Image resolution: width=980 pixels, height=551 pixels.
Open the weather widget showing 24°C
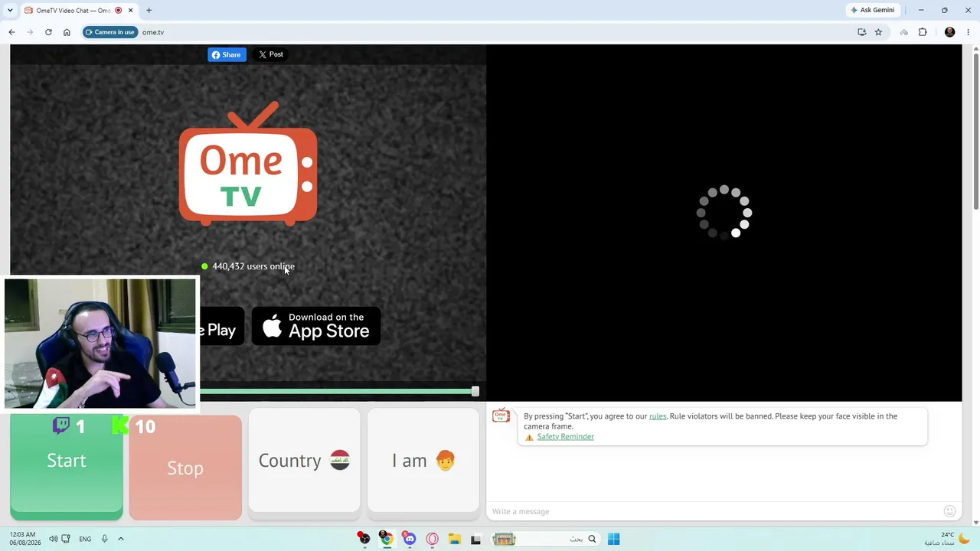point(946,539)
